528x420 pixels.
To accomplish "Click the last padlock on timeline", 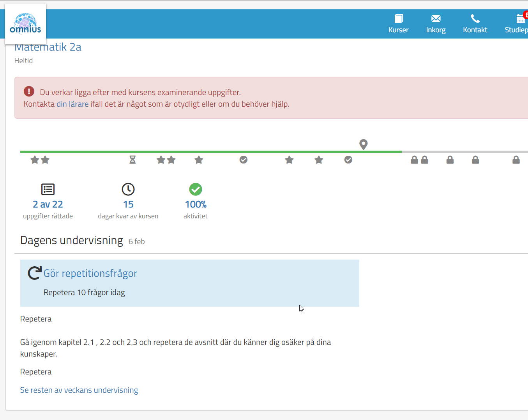I will (x=516, y=160).
